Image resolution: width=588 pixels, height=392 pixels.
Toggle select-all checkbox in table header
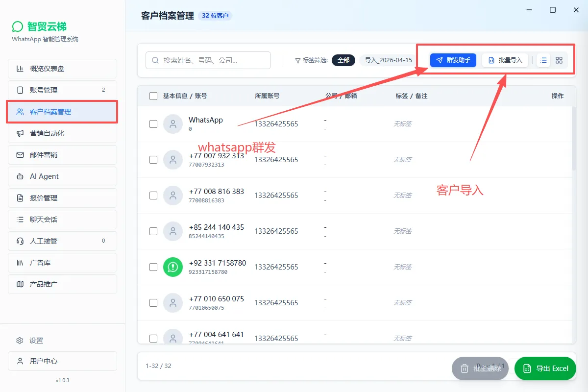click(153, 96)
